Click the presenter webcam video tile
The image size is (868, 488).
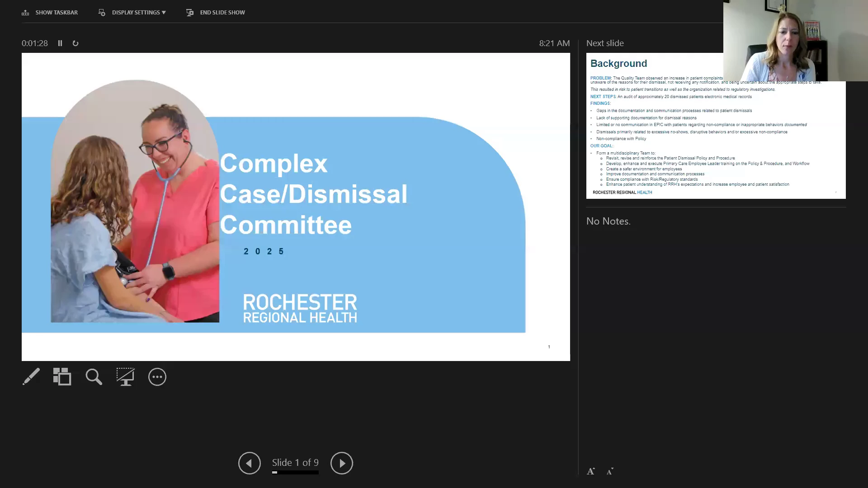(x=796, y=41)
